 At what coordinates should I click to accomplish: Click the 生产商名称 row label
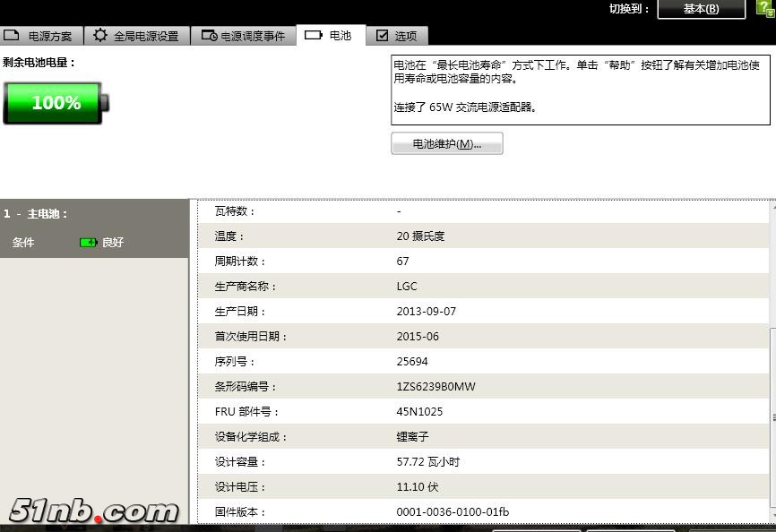[x=246, y=287]
